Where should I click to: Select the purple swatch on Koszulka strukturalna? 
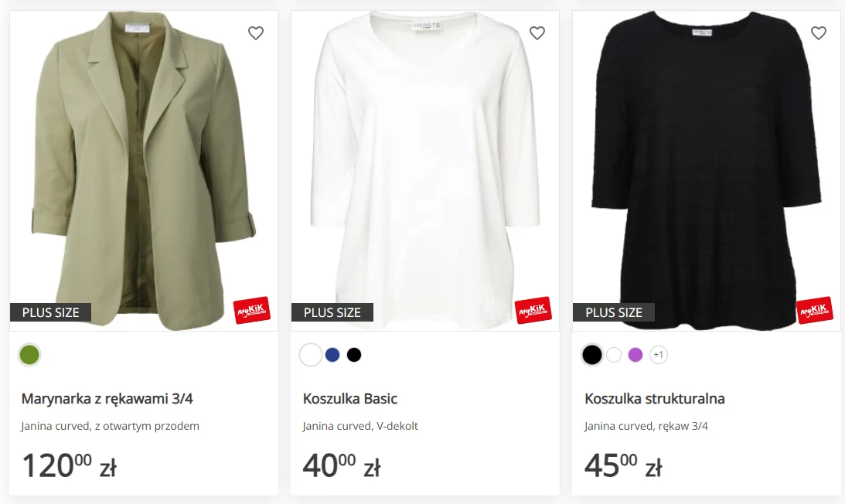(x=635, y=354)
